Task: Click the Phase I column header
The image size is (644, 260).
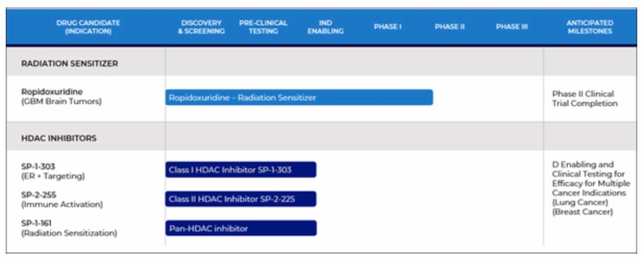Action: click(387, 27)
